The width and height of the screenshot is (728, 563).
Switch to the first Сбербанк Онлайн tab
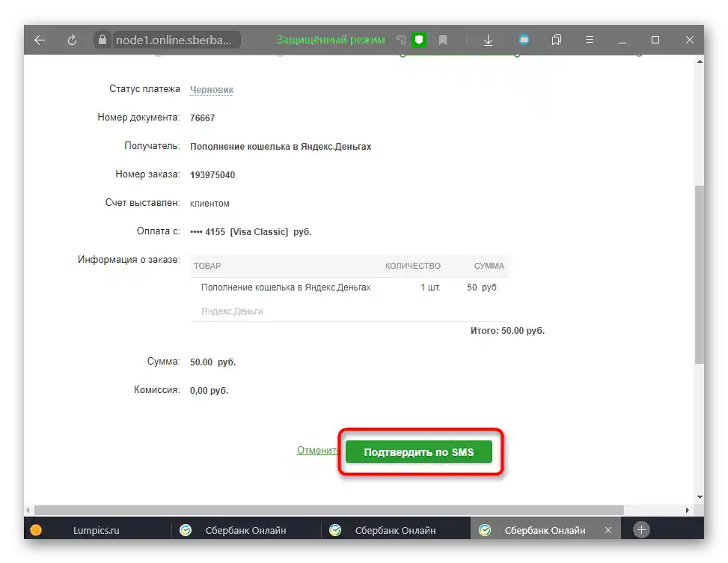(x=245, y=530)
